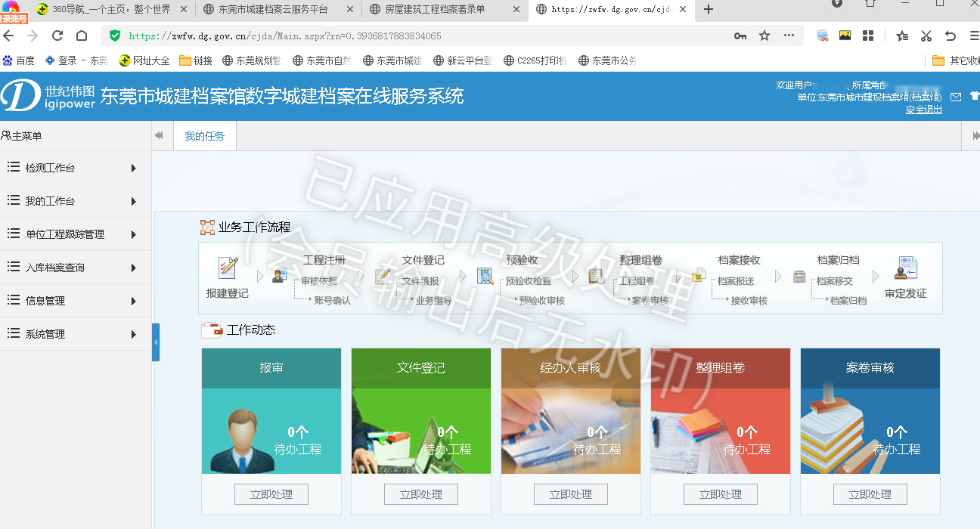Click the 档案接收 folder icon in workflow

point(699,277)
